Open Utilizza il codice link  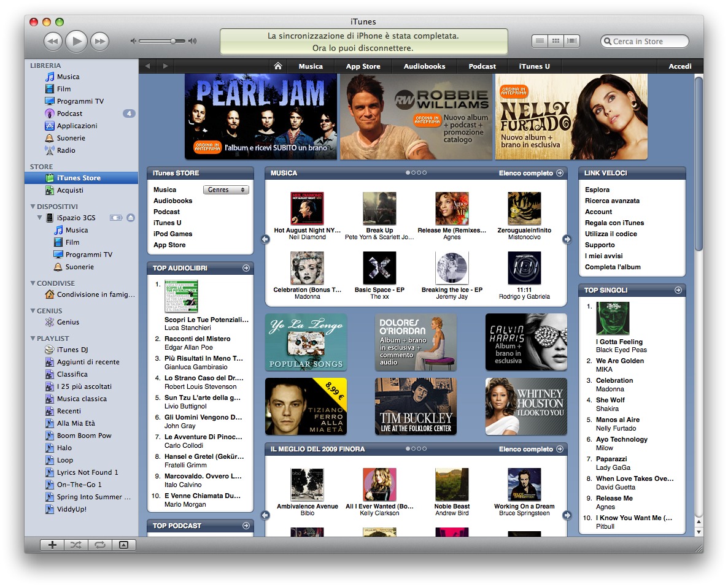611,234
